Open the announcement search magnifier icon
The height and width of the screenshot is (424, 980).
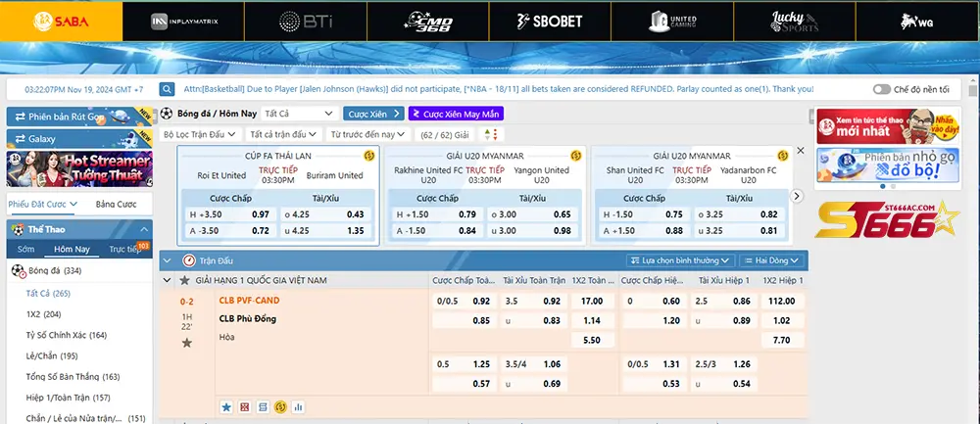click(167, 89)
